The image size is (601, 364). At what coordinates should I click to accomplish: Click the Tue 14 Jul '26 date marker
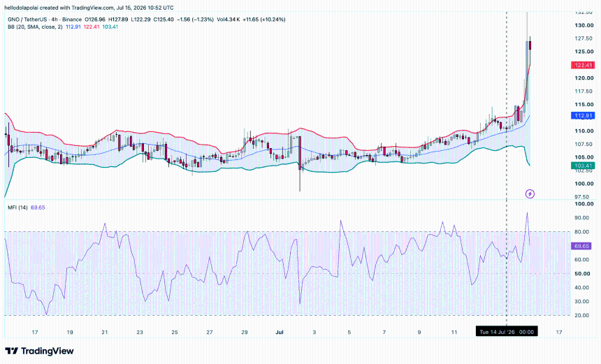(507, 332)
